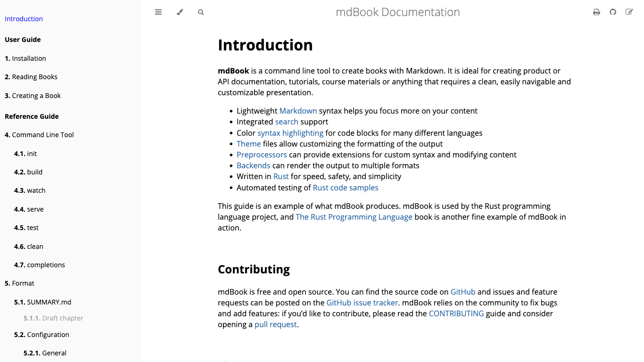Open the GitHub repository icon

613,12
